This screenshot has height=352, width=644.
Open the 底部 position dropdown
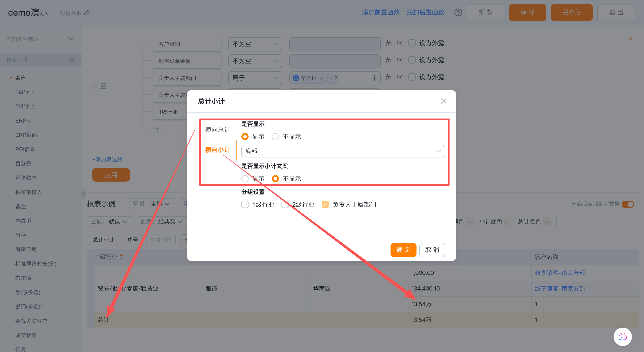[x=343, y=151]
